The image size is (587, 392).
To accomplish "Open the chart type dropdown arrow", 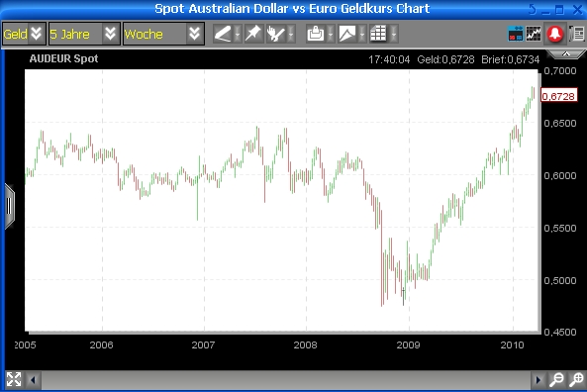I will (362, 34).
